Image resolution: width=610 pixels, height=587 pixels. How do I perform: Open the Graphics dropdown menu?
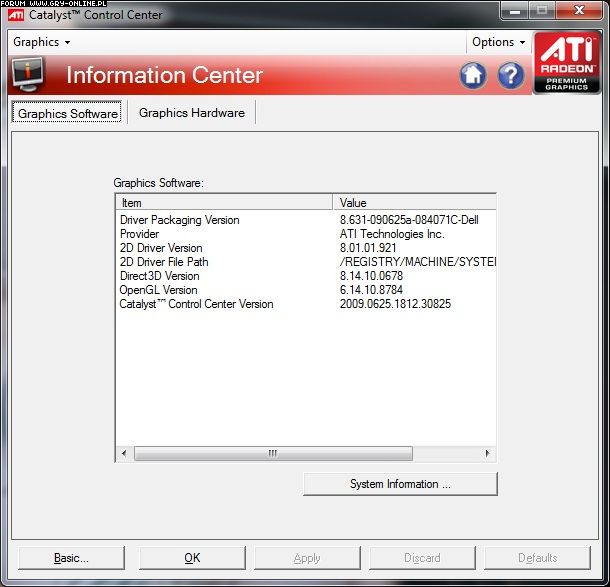pos(41,42)
